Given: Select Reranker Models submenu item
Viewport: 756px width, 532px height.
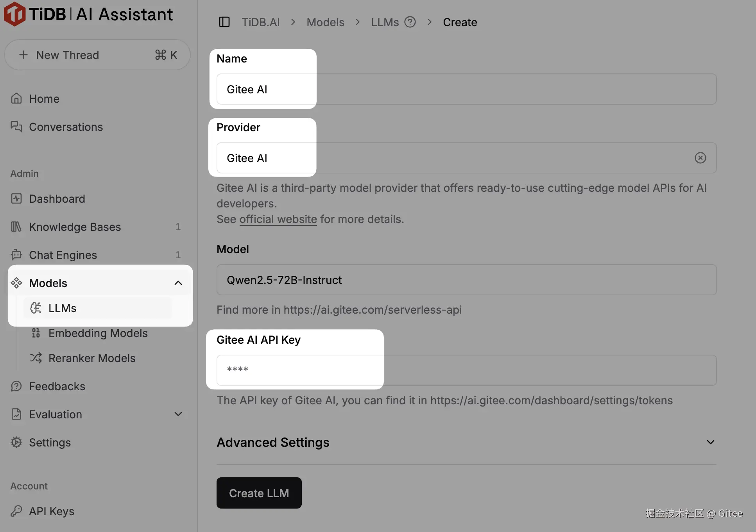Looking at the screenshot, I should click(91, 358).
